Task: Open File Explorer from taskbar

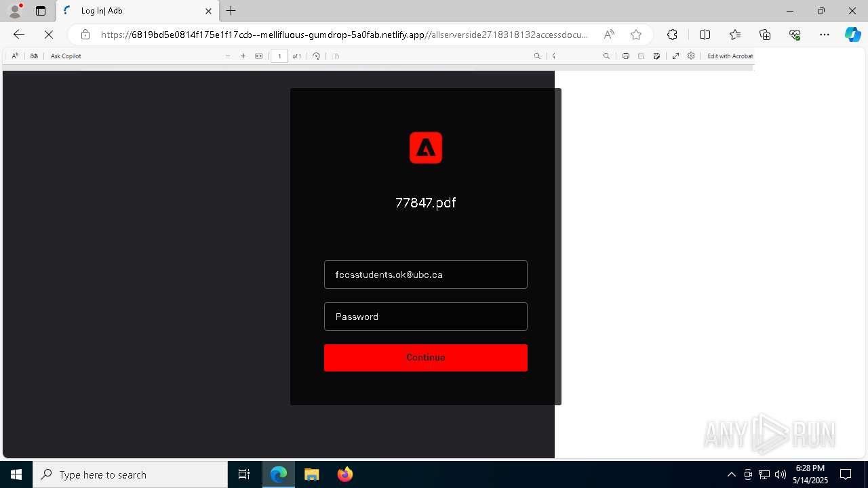Action: point(312,474)
